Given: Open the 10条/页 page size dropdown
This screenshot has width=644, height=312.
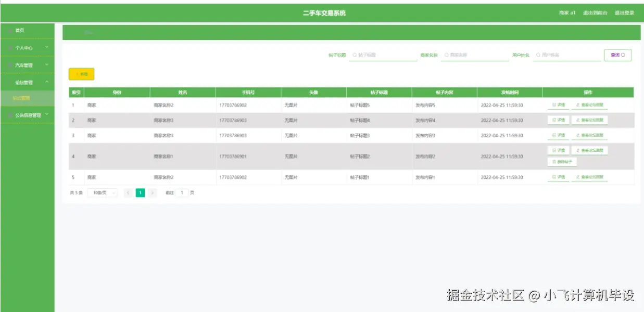Looking at the screenshot, I should 102,193.
